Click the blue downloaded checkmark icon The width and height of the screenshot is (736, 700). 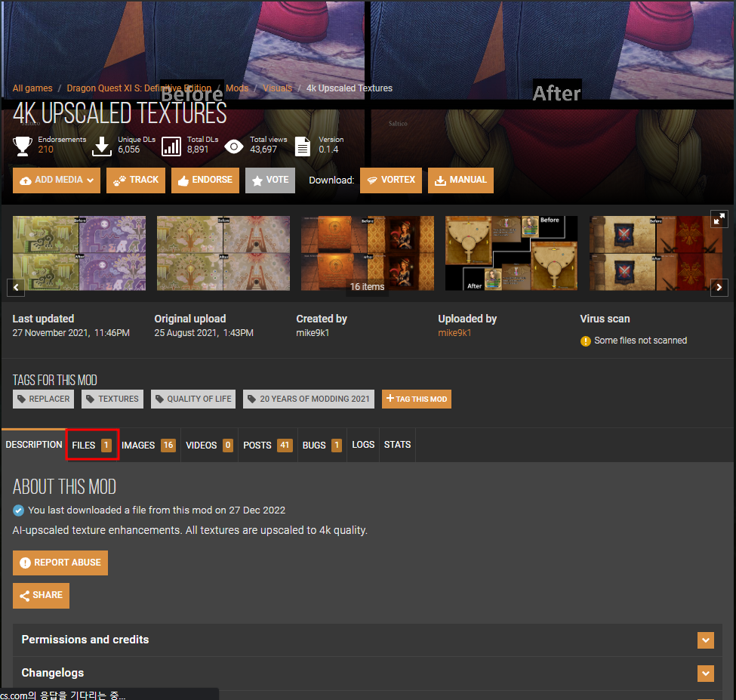(x=18, y=510)
